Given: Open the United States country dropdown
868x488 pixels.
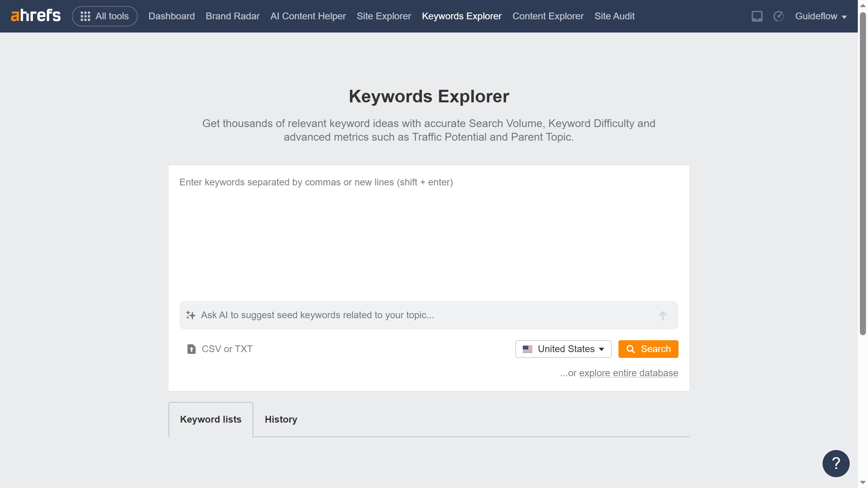Looking at the screenshot, I should 563,349.
